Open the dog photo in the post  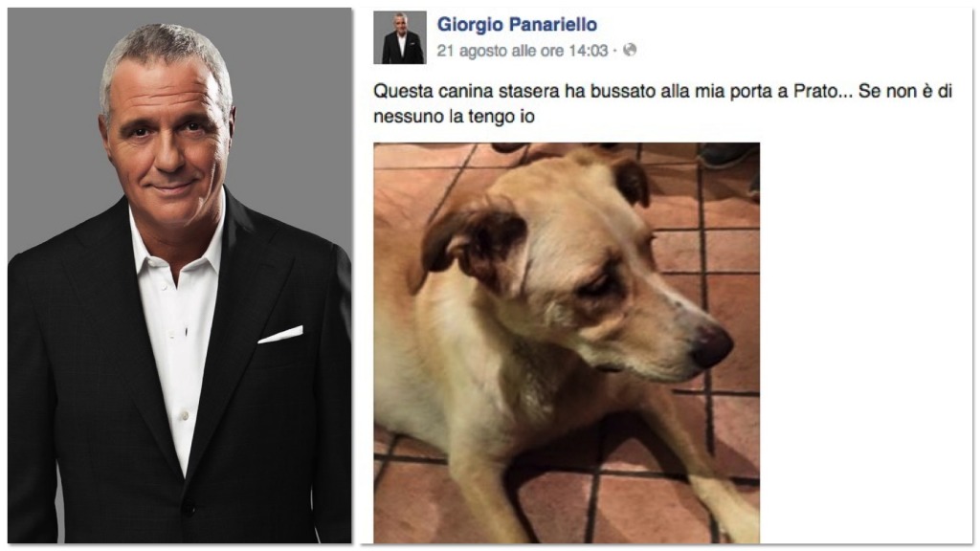pos(567,342)
